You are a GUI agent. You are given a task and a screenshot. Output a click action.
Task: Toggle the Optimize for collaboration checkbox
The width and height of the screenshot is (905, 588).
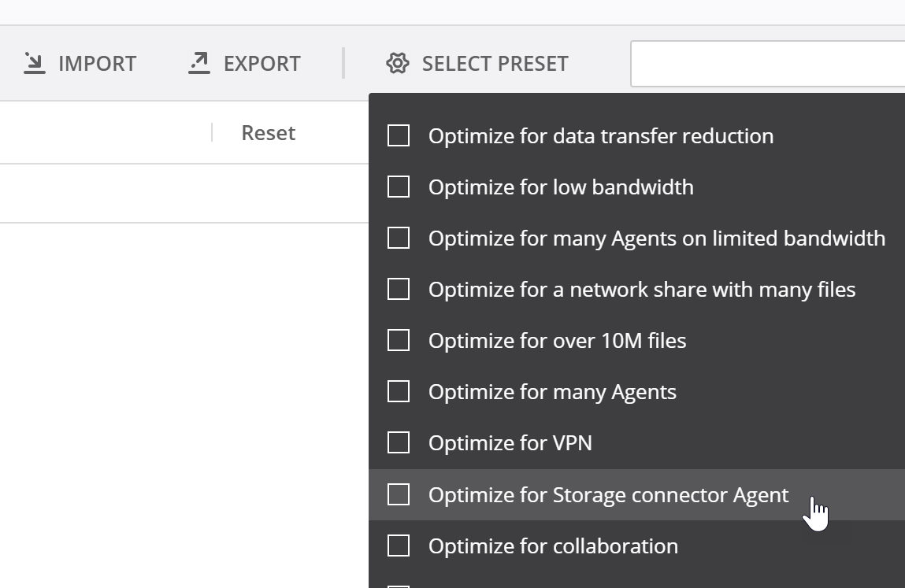tap(399, 545)
